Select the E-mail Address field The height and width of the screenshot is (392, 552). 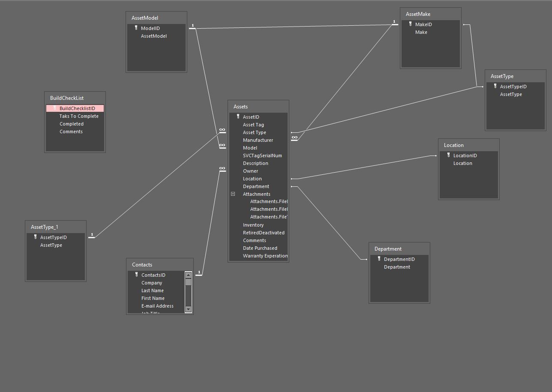tap(156, 306)
